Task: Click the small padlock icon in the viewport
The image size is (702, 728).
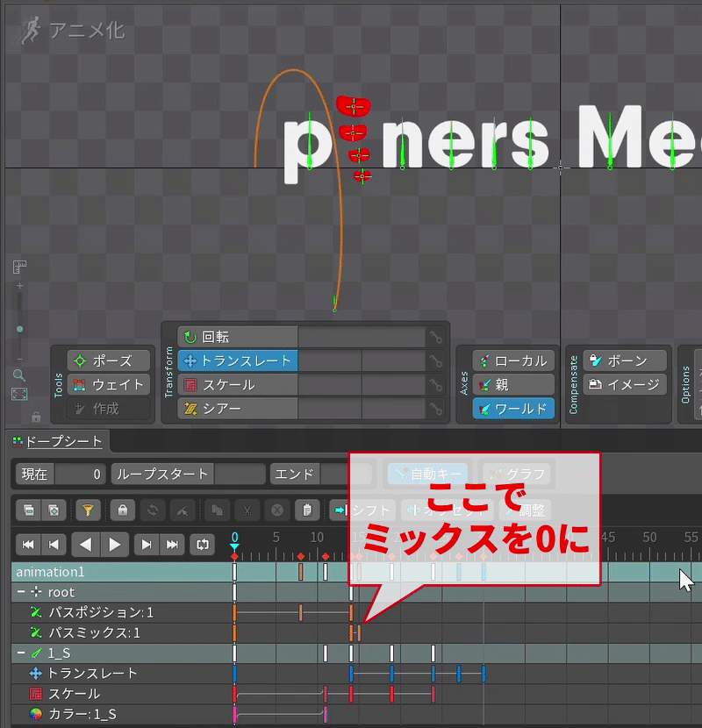Action: pos(36,417)
